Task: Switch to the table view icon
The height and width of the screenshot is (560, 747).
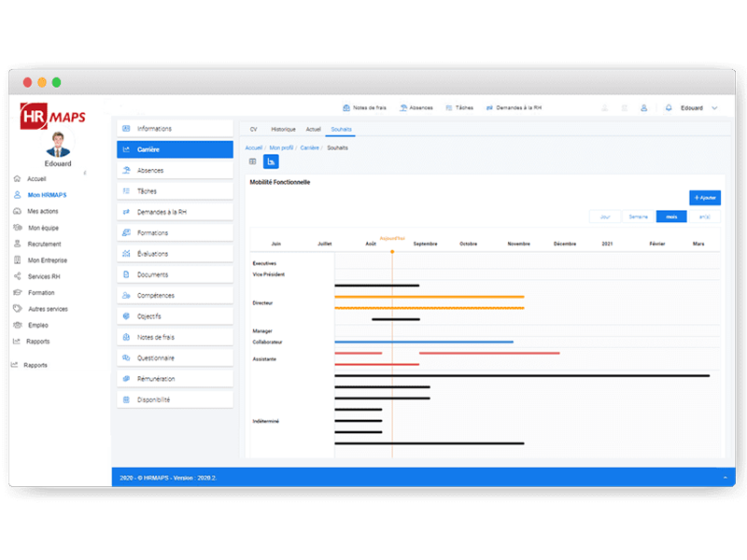Action: pos(252,161)
